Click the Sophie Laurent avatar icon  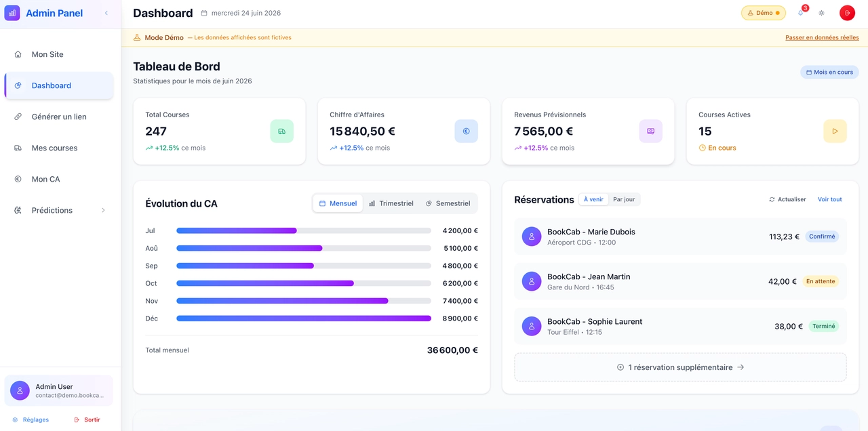point(532,326)
